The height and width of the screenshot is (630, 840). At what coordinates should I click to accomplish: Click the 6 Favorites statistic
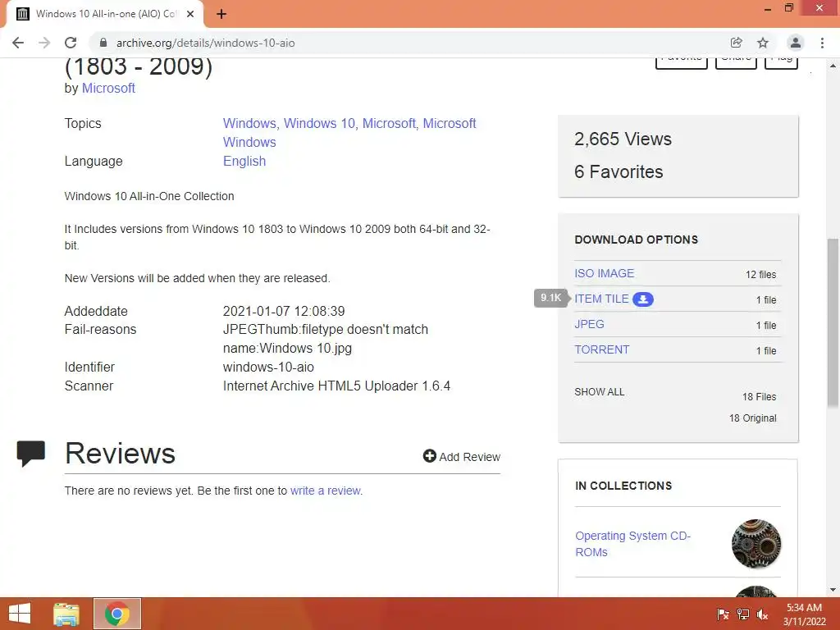pos(619,172)
